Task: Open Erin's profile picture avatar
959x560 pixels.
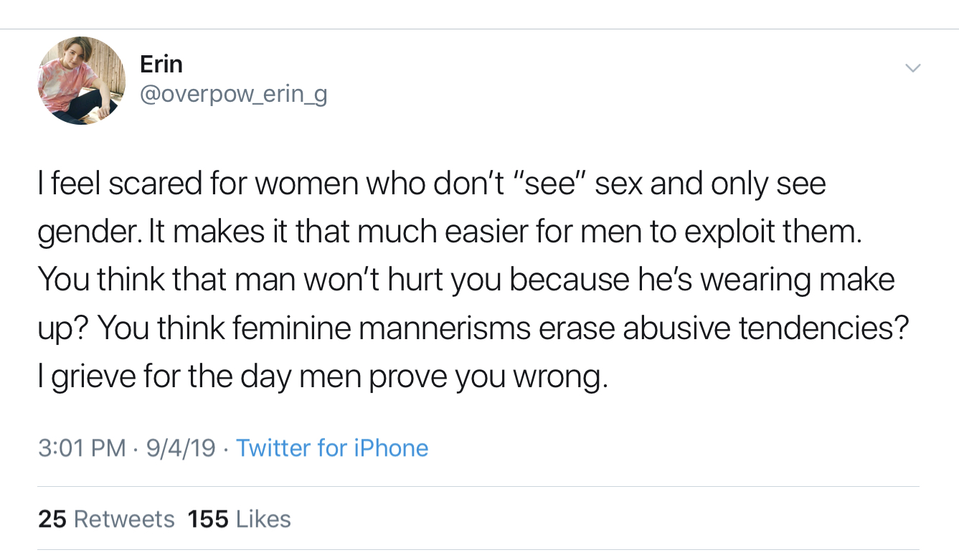Action: click(x=81, y=81)
